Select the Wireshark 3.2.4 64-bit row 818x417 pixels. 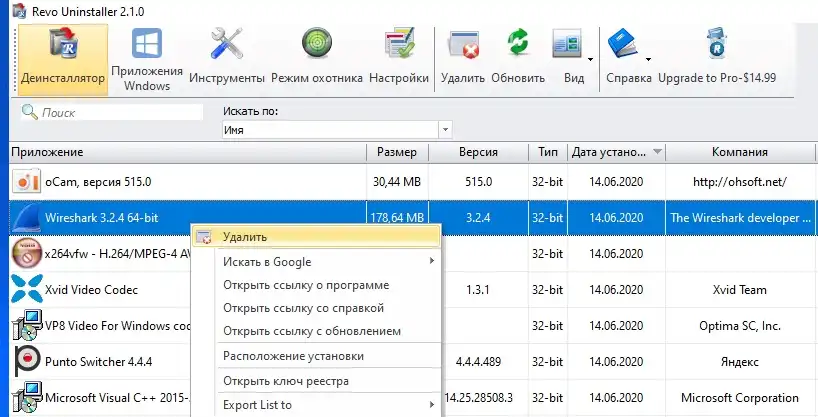tap(413, 218)
